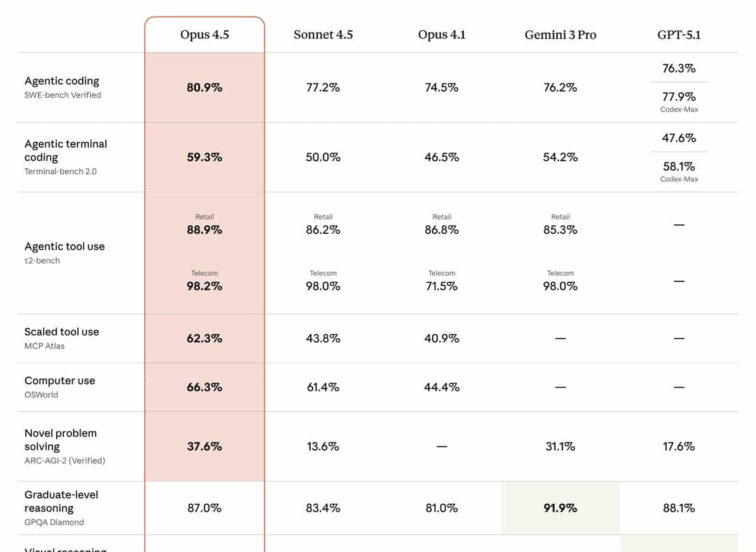Select Opus 4.5's 98.2% Telecom score

pyautogui.click(x=204, y=286)
